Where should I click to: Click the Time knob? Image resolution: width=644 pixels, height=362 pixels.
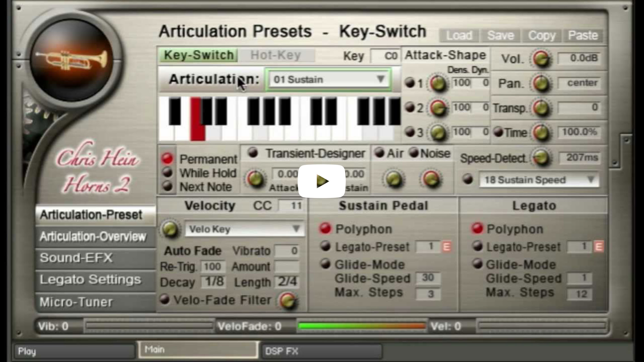[x=541, y=132]
